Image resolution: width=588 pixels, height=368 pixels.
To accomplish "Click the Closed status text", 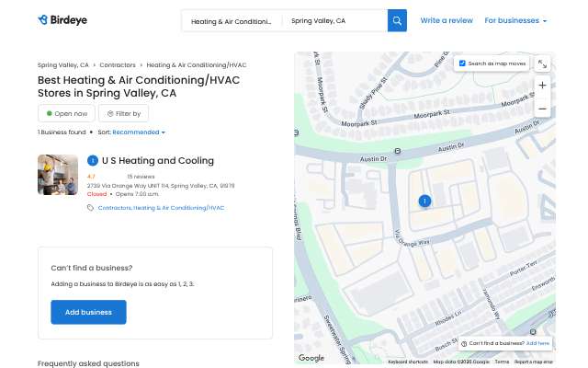I will click(96, 194).
